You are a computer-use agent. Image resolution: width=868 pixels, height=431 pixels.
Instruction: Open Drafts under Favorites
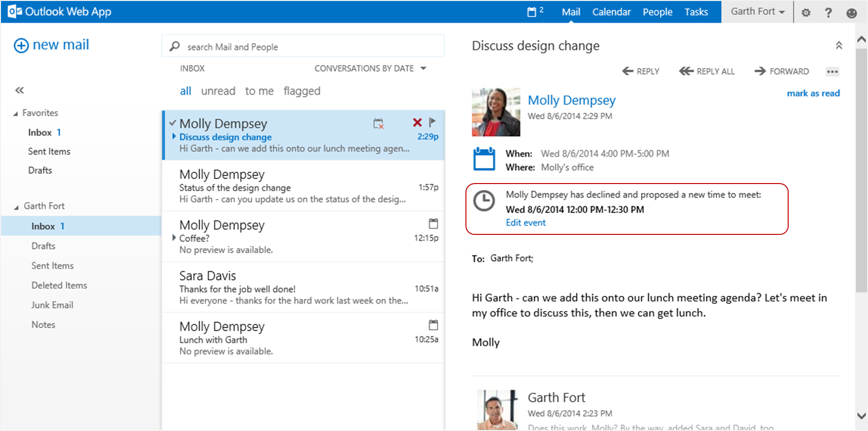tap(40, 170)
